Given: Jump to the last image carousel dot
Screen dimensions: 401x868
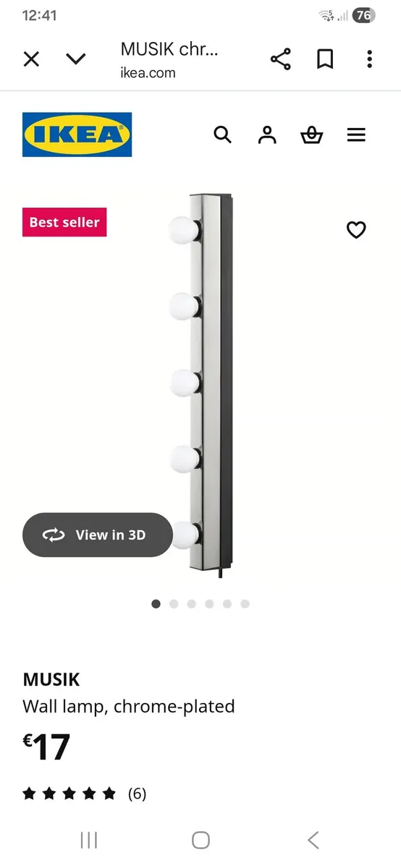Looking at the screenshot, I should pos(245,604).
